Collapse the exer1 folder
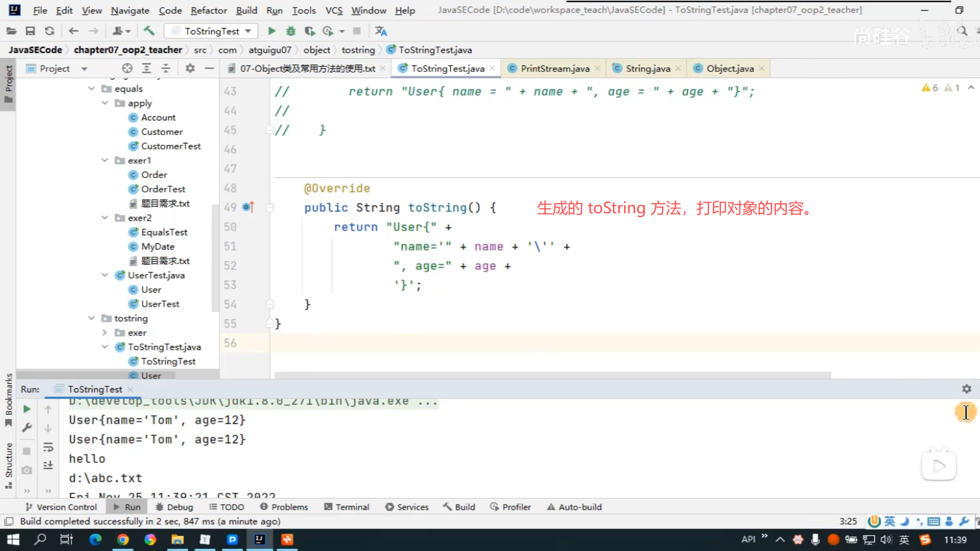Viewport: 980px width, 551px height. click(105, 160)
